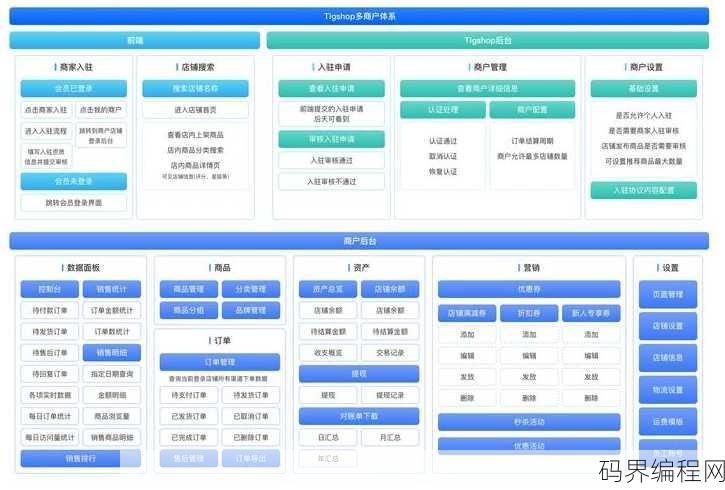
Task: Click the 已取消订单 box
Action: (x=251, y=416)
